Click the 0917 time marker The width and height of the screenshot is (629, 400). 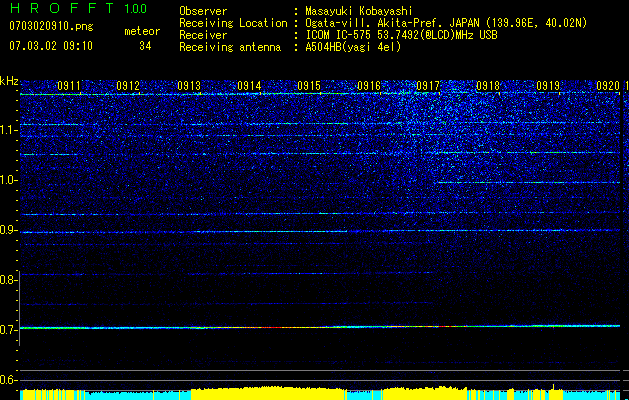[428, 86]
